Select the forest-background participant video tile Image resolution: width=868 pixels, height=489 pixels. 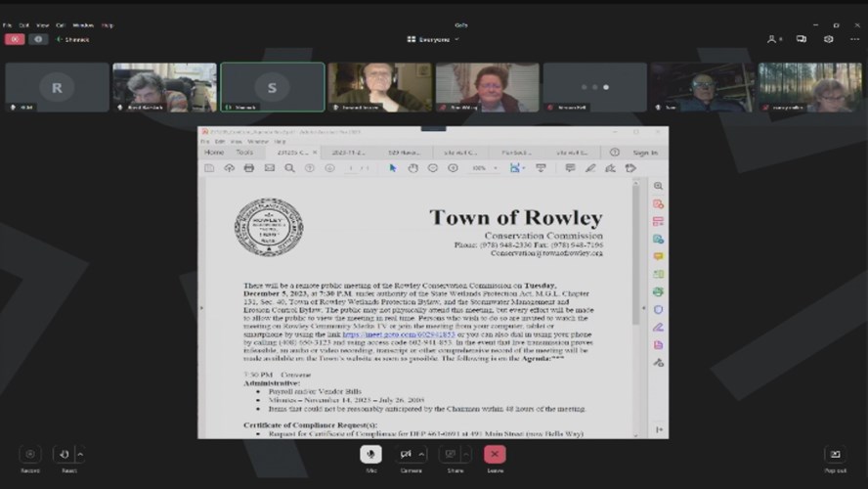click(x=810, y=87)
